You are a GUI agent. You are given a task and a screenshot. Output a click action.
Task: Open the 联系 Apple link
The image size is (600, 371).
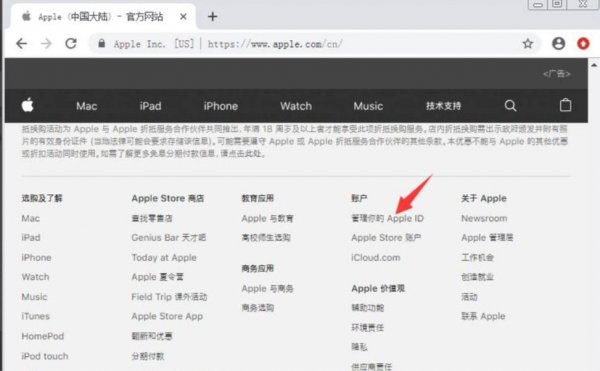click(x=483, y=316)
